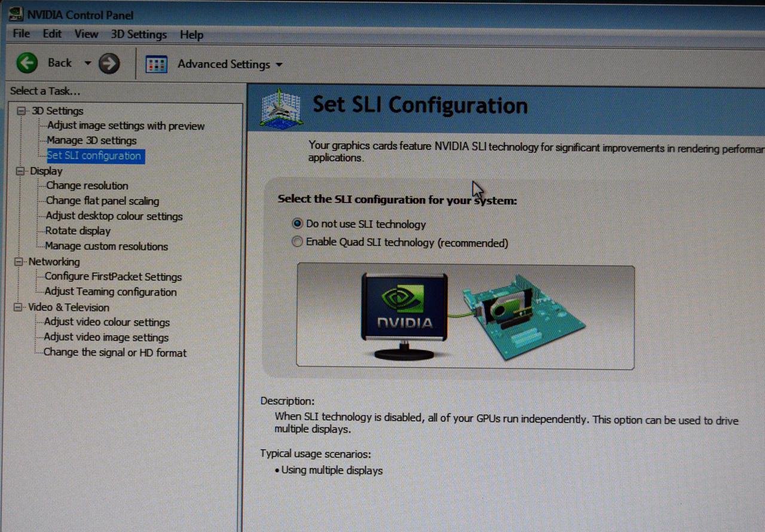Click the Advanced Settings grid icon
This screenshot has width=765, height=532.
click(157, 65)
